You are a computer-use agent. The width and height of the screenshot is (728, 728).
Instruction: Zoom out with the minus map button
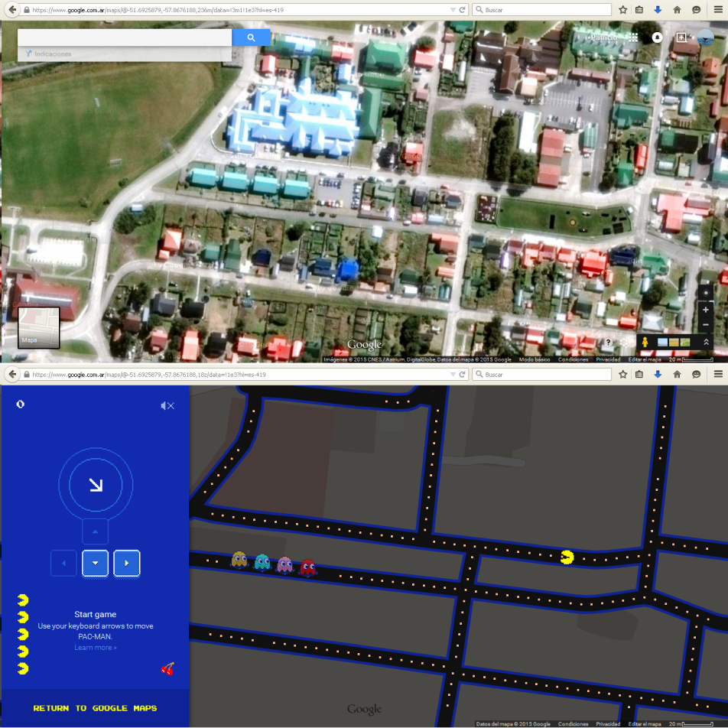(706, 325)
